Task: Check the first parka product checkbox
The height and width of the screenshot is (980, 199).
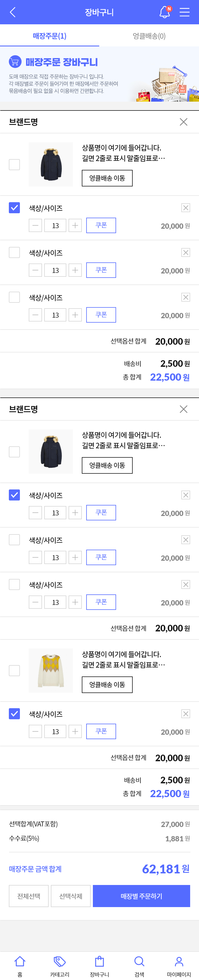Action: (14, 165)
